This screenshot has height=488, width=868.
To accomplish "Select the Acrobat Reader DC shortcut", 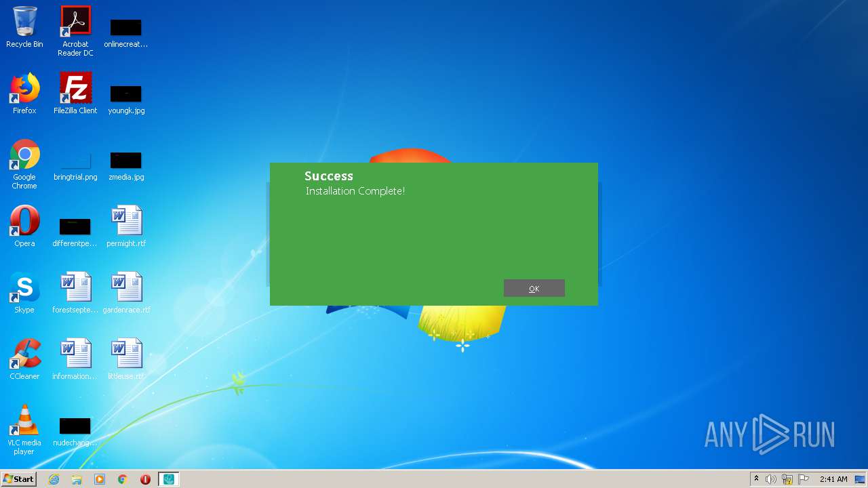I will click(75, 31).
